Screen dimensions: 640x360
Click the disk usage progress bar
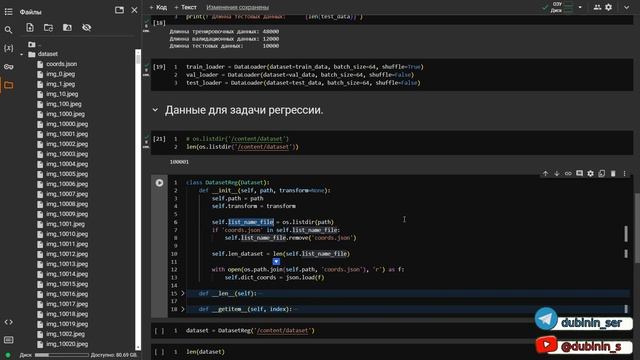(x=62, y=355)
